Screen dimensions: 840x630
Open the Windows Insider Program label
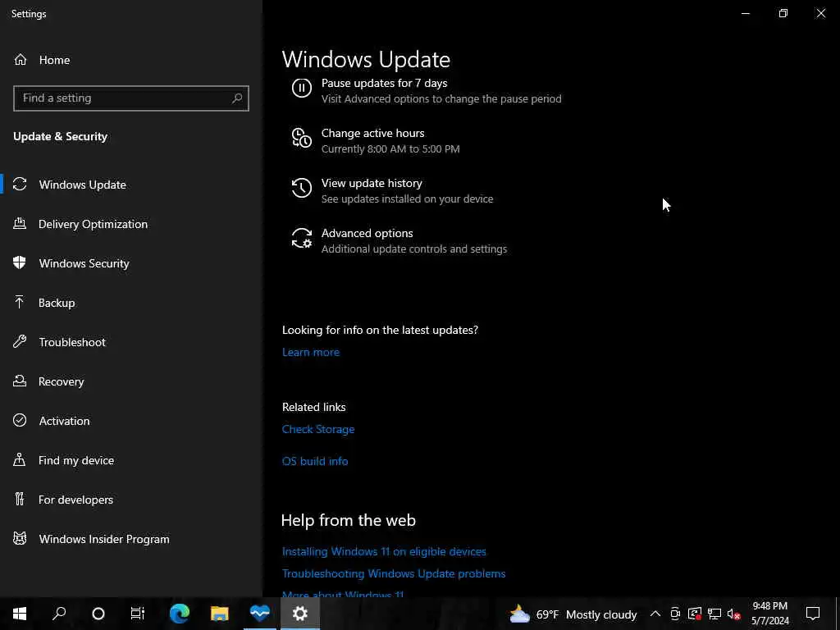pyautogui.click(x=104, y=539)
